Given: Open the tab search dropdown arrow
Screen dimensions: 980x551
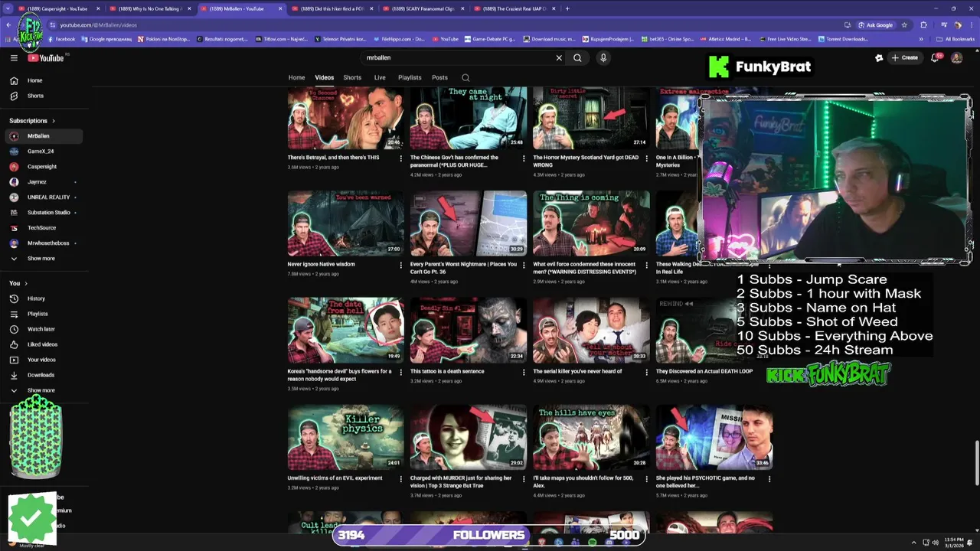Looking at the screenshot, I should click(8, 8).
